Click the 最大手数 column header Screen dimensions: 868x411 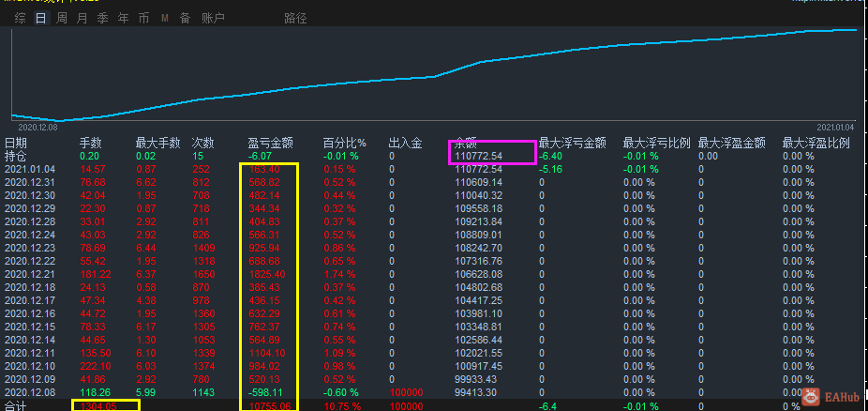tap(158, 144)
